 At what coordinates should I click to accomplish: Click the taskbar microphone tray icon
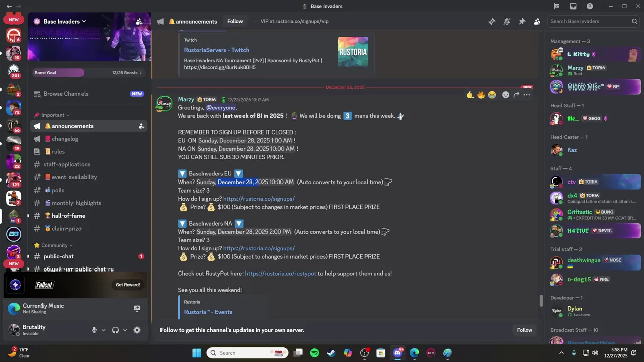[574, 353]
